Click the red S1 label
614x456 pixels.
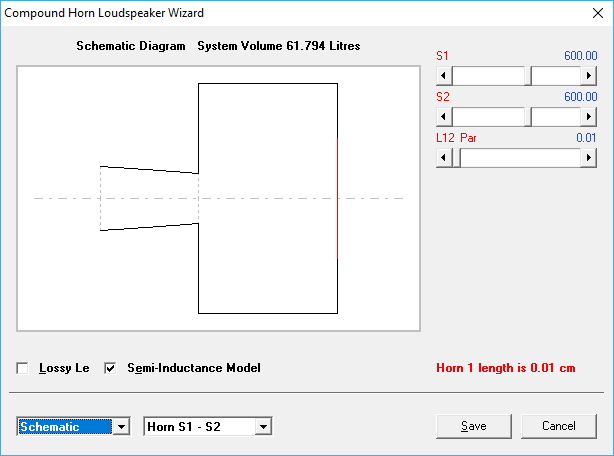(x=442, y=56)
